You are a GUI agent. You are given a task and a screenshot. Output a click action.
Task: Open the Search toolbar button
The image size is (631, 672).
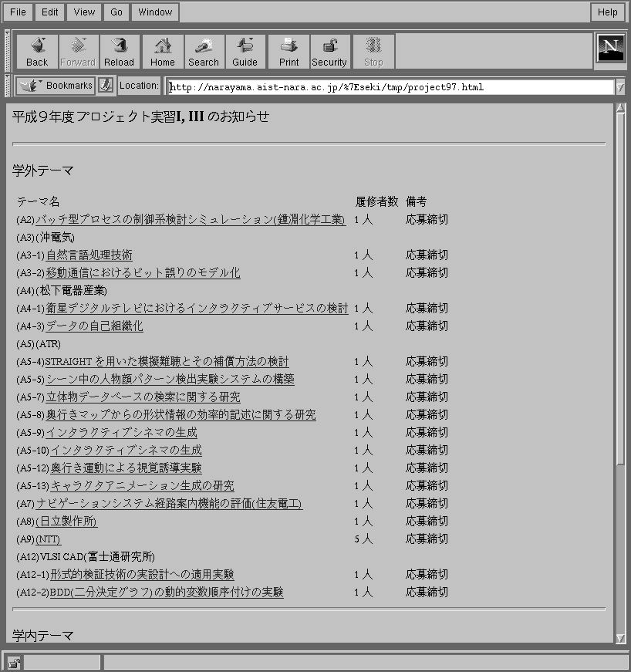point(204,52)
